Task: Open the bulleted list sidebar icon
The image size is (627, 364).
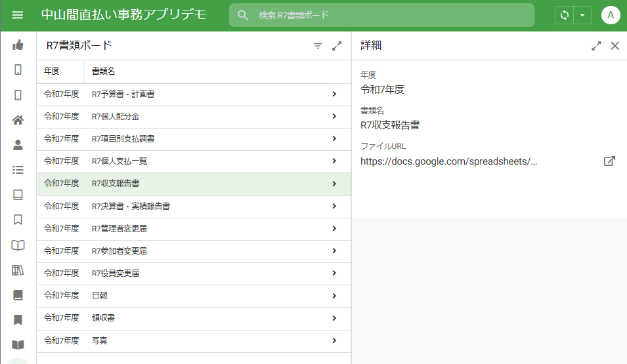Action: click(x=18, y=170)
